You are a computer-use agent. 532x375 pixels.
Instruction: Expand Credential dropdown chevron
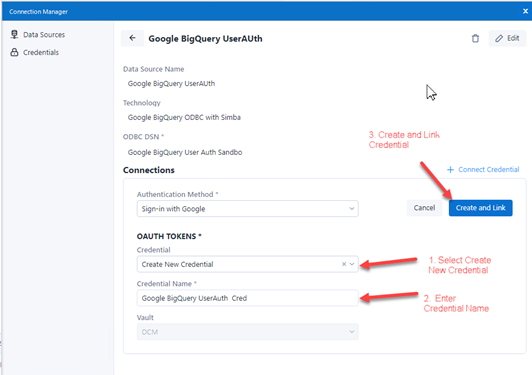coord(352,264)
